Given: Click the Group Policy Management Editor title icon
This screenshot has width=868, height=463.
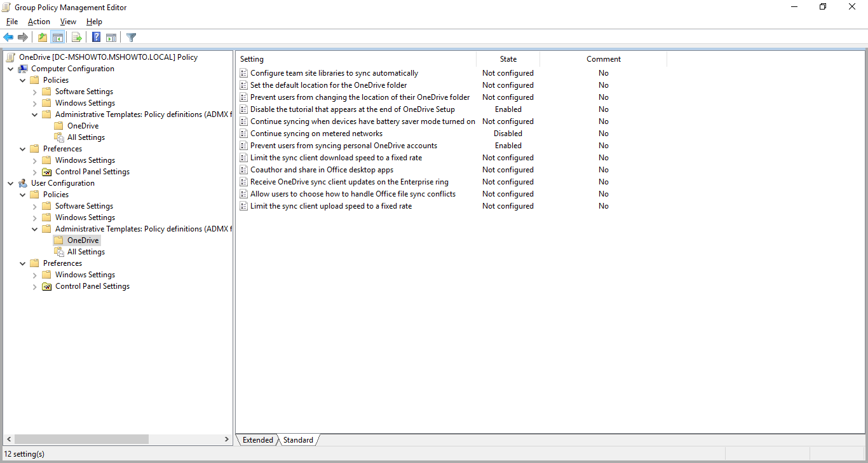Looking at the screenshot, I should click(7, 8).
